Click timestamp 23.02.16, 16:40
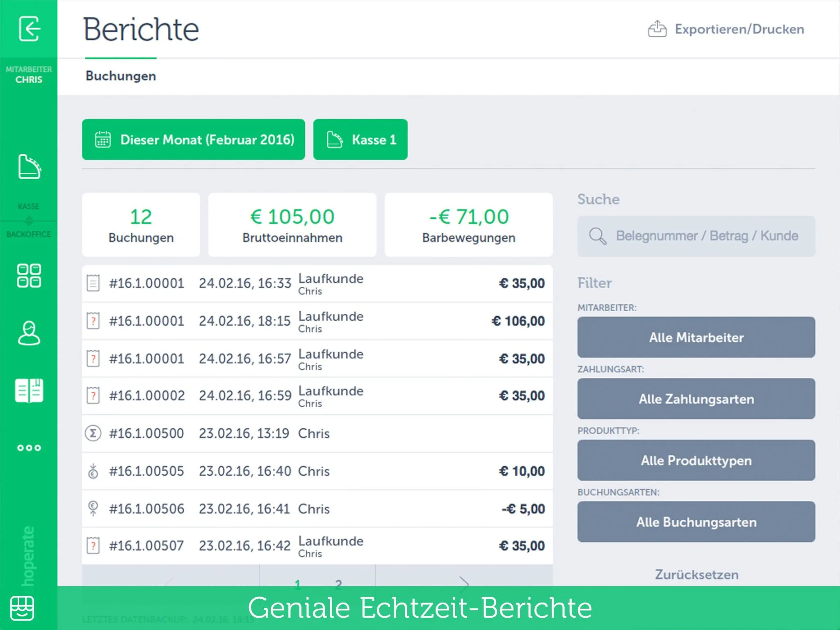Viewport: 840px width, 630px height. click(245, 471)
